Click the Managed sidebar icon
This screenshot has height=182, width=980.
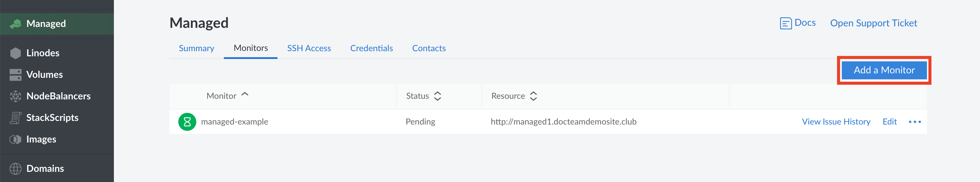point(16,24)
